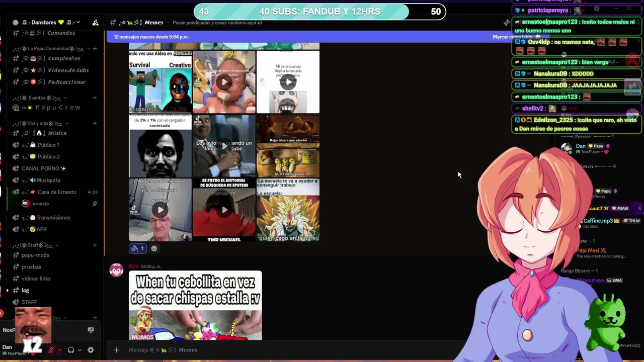Play the taxista old man TikTok video
The width and height of the screenshot is (644, 362).
tap(160, 210)
